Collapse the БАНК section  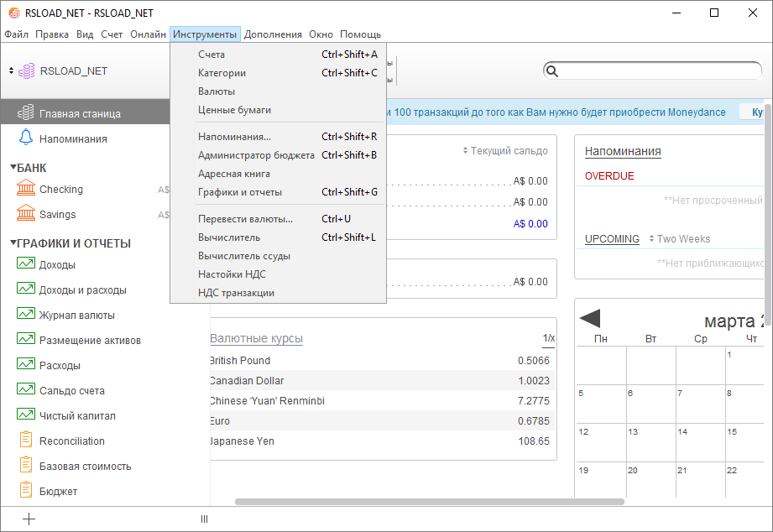[x=13, y=167]
